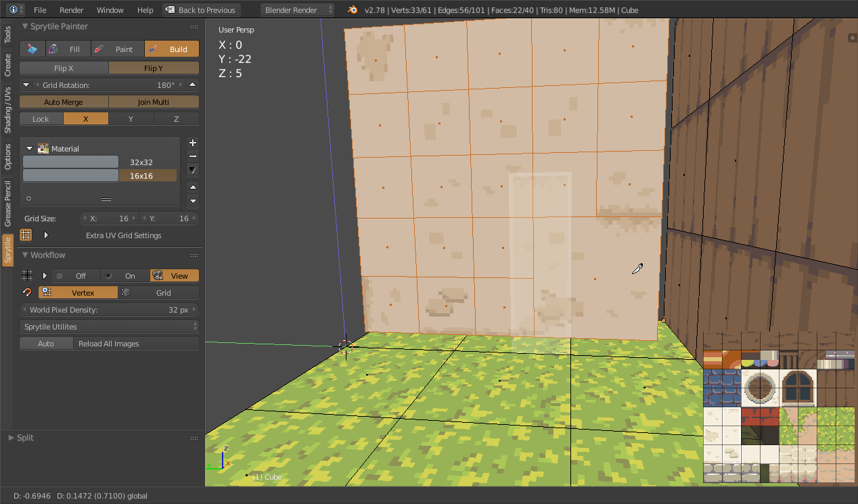Move the selected grid down in list
The image size is (858, 504).
point(193,201)
